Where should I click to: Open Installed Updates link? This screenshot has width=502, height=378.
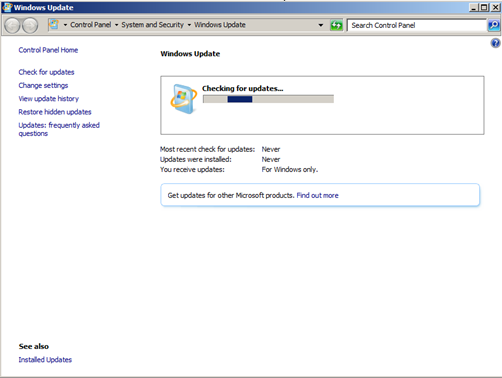[x=45, y=360]
